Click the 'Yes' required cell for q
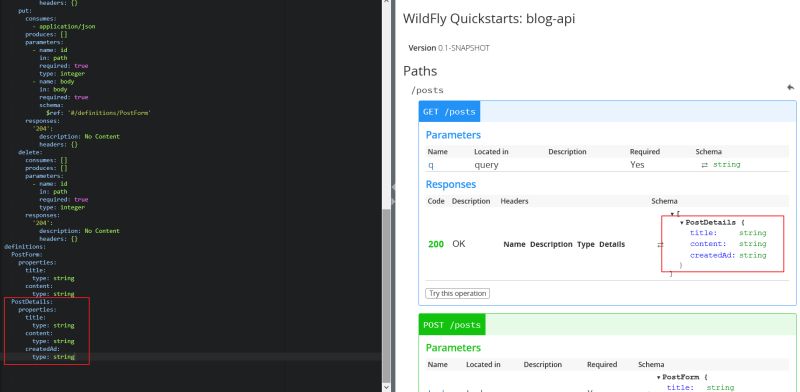Viewport: 800px width, 392px height. click(637, 165)
